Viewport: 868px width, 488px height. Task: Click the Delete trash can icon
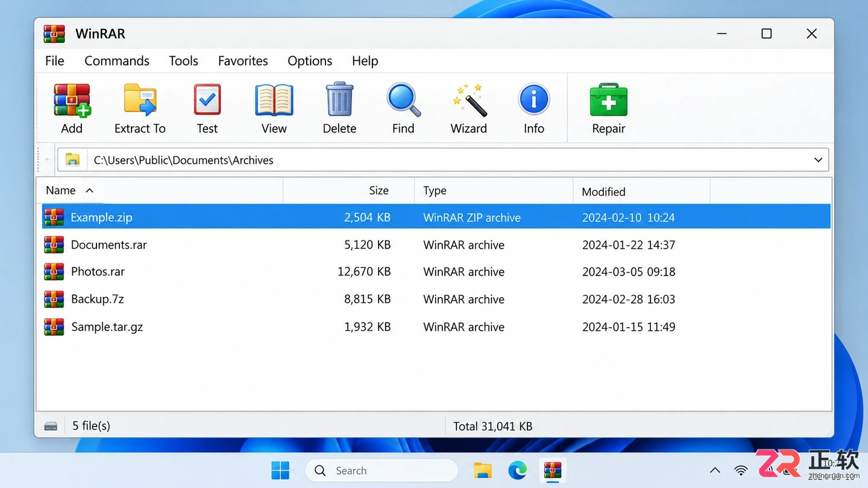pyautogui.click(x=339, y=99)
